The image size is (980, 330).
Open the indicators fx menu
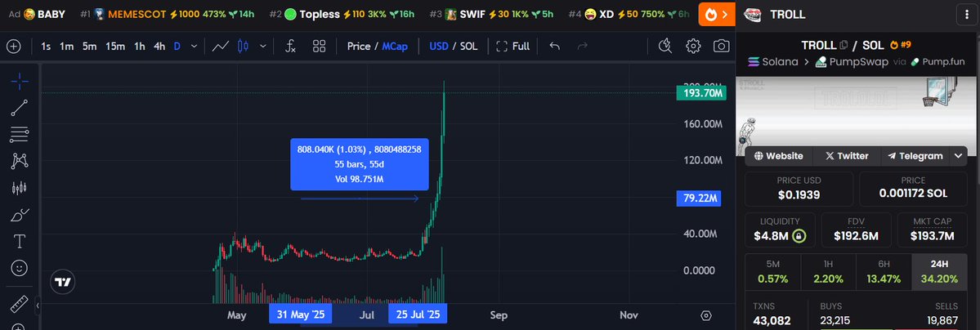[x=290, y=47]
